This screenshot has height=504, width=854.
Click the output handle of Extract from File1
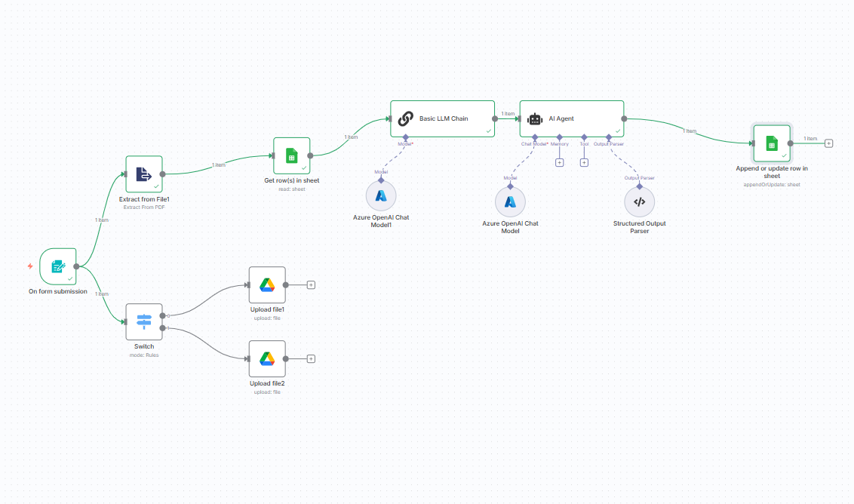(162, 174)
